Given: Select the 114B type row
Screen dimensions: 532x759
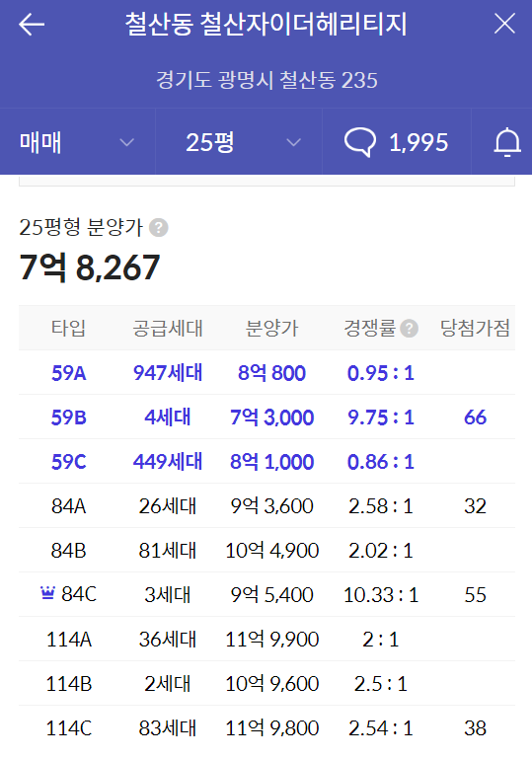Looking at the screenshot, I should (x=266, y=683).
